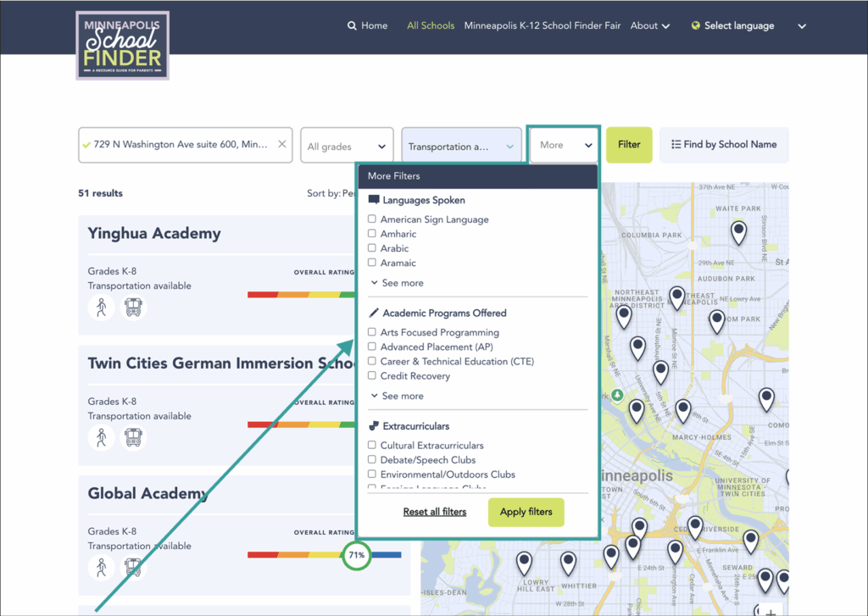Viewport: 868px width, 616px height.
Task: Click the globe icon by Select language
Action: (x=696, y=26)
